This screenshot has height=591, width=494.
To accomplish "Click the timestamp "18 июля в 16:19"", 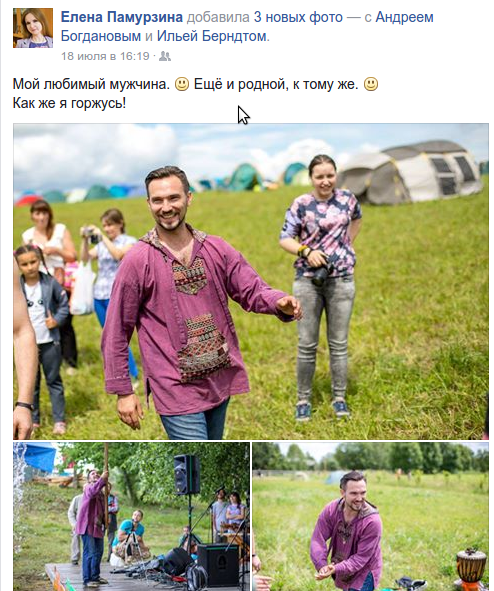I will point(105,56).
